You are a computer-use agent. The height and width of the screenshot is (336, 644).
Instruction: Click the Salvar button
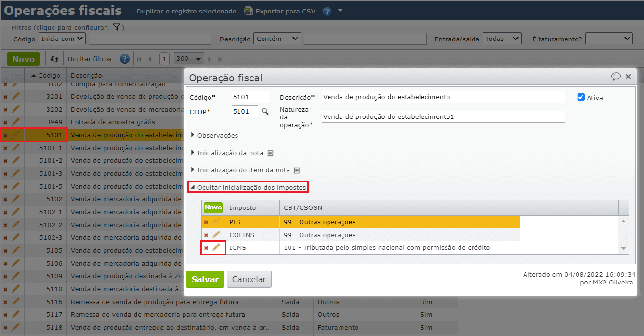[205, 279]
